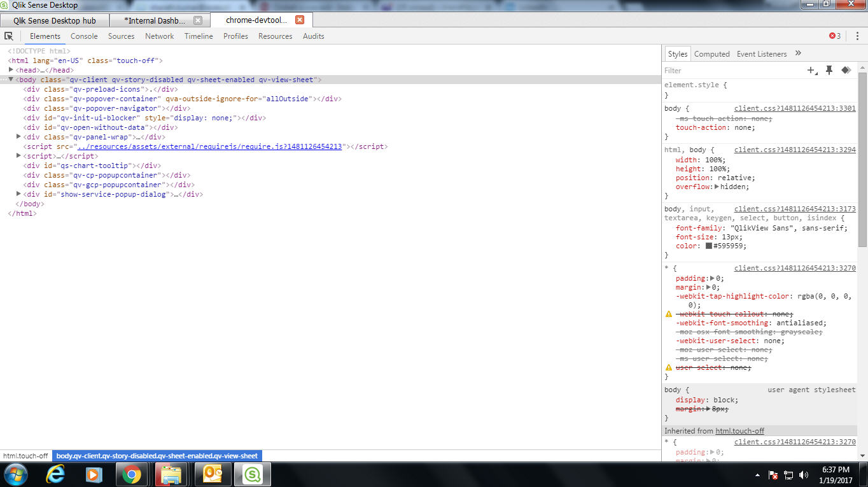
Task: Follow the require.js script src link
Action: coord(209,146)
